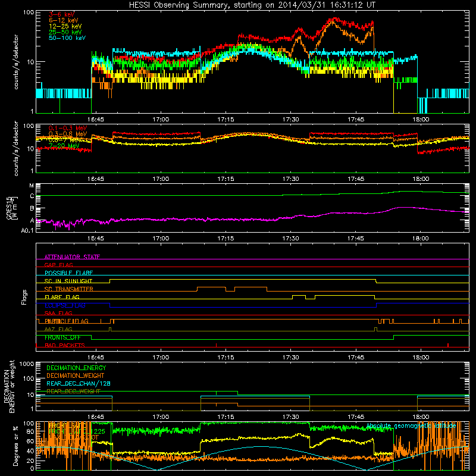Click the 1000 tick label on decimation axis
The image size is (476, 476).
[27, 364]
